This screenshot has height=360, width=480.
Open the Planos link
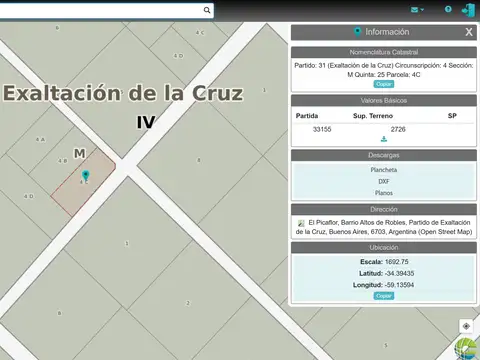[x=384, y=193]
